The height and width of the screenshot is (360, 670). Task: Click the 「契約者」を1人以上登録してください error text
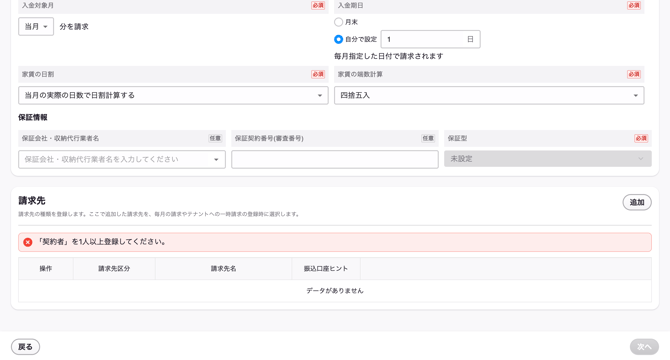point(101,242)
